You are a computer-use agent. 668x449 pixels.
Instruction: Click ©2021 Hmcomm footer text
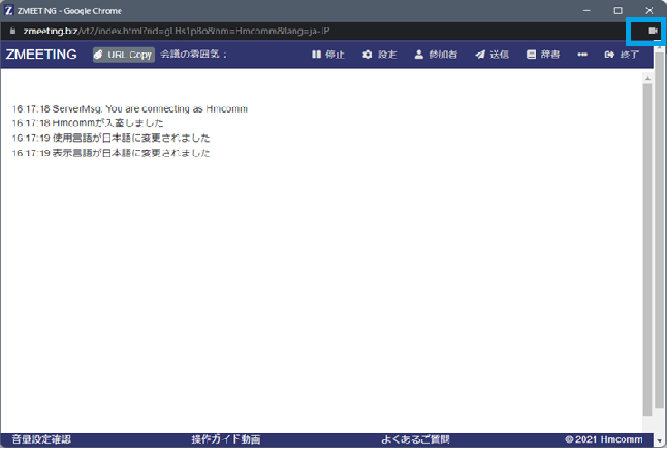point(604,439)
